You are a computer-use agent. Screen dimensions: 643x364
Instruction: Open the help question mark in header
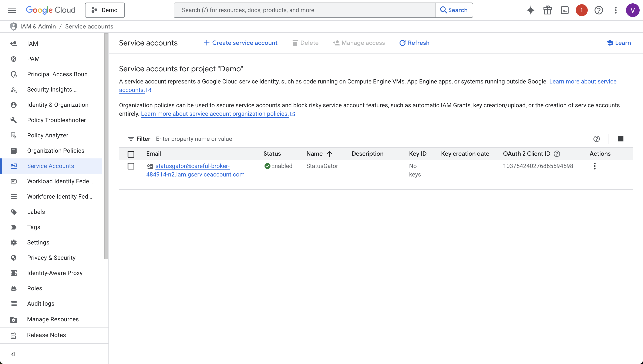click(x=598, y=10)
